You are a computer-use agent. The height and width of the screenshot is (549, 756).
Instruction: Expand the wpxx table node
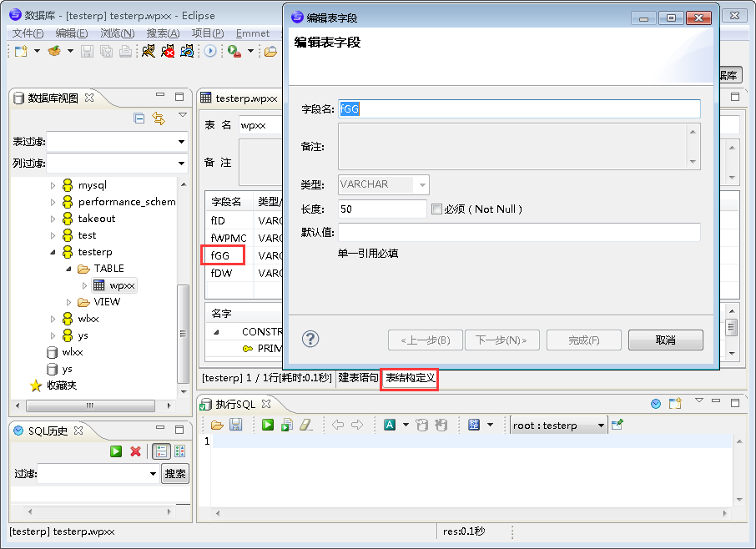coord(84,286)
